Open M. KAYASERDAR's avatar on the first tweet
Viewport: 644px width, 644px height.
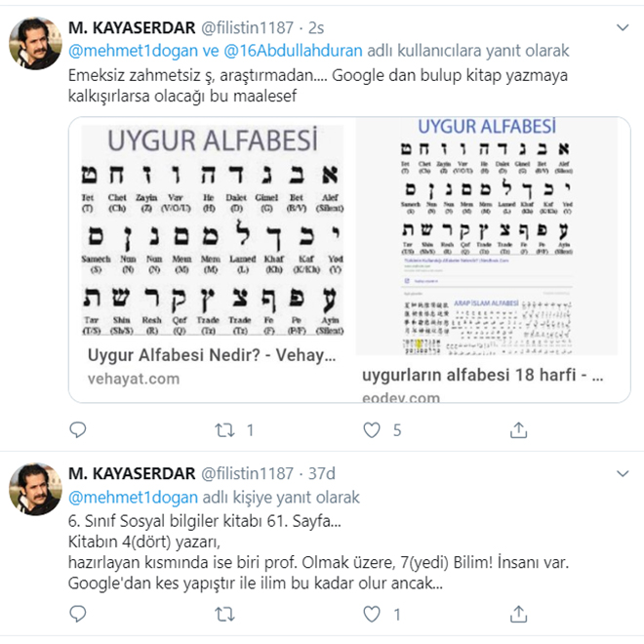(35, 43)
